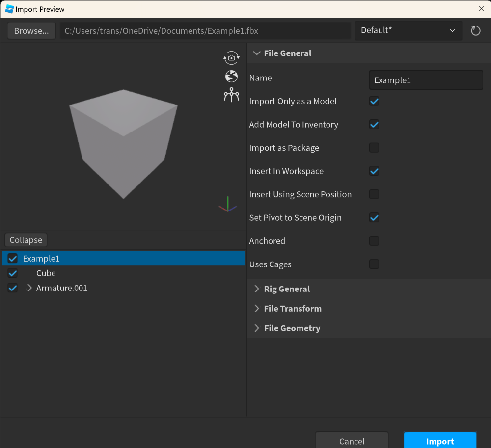Expand the Armature.001 tree node

[29, 288]
